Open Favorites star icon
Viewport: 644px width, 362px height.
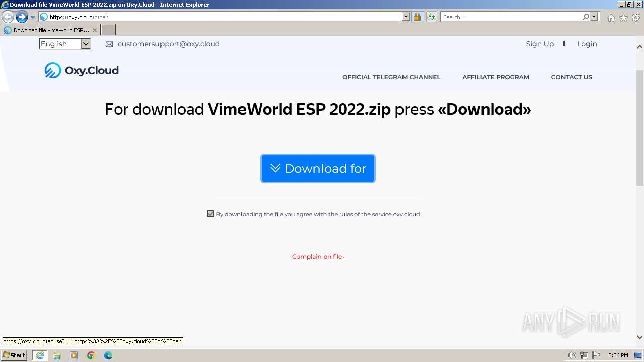tap(623, 18)
